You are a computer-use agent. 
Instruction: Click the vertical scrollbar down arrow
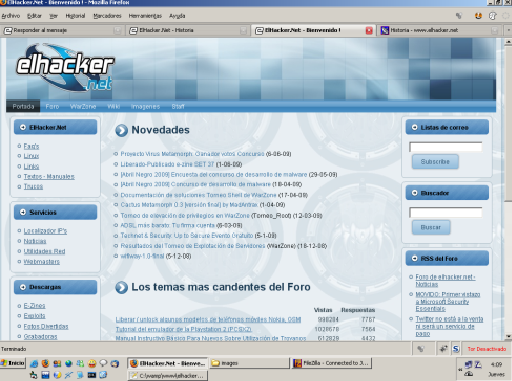508,336
